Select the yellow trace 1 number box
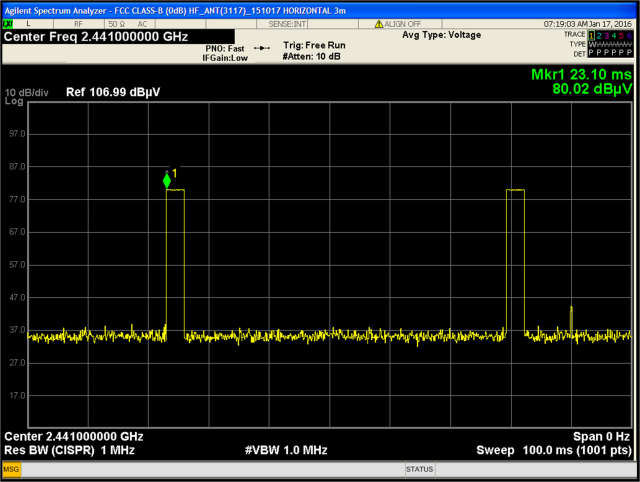The height and width of the screenshot is (482, 640). pos(591,36)
